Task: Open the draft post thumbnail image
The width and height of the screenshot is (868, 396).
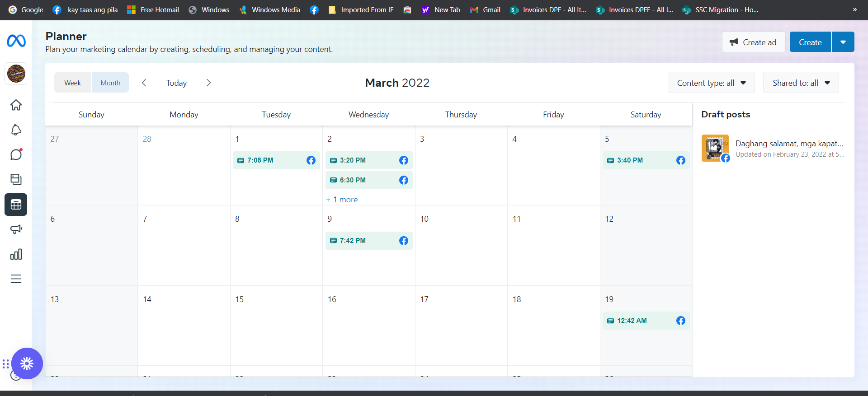Action: coord(715,148)
